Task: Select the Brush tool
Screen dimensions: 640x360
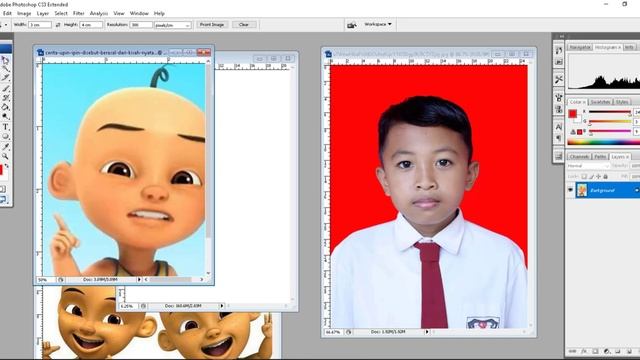Action: (5, 88)
